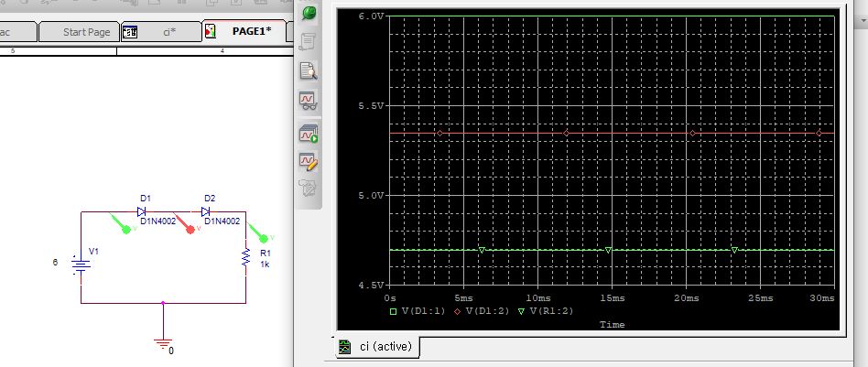
Task: Select the V1 battery source symbol
Action: tap(81, 265)
